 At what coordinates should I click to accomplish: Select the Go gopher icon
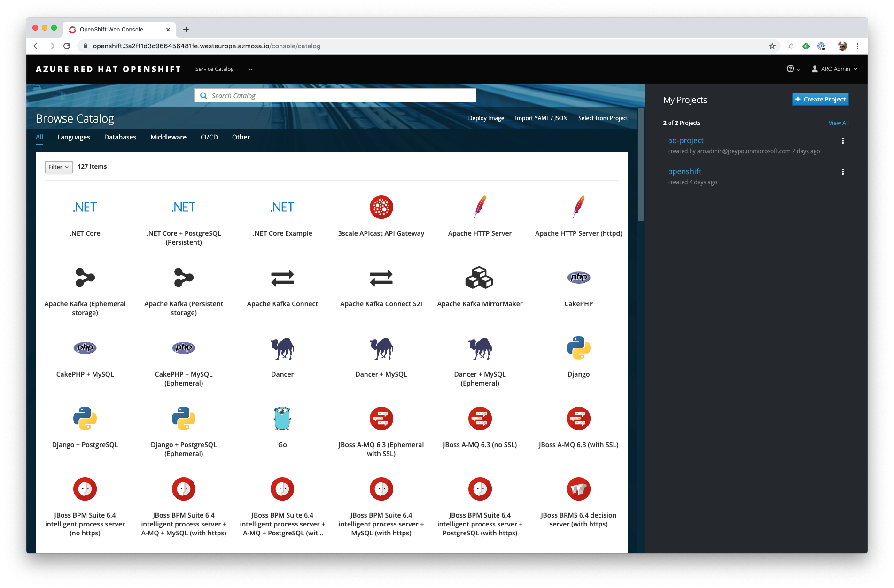pos(282,418)
